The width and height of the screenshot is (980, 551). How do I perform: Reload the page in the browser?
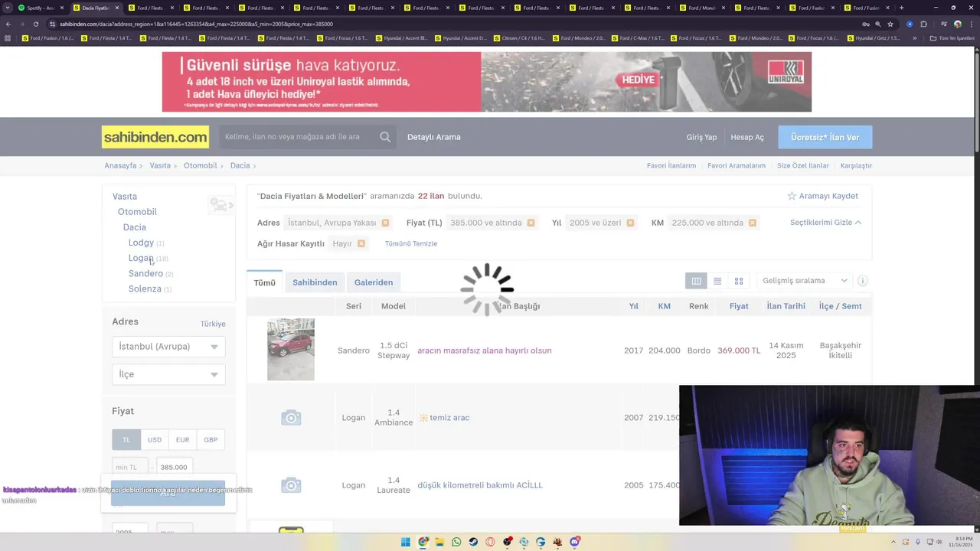(x=36, y=24)
